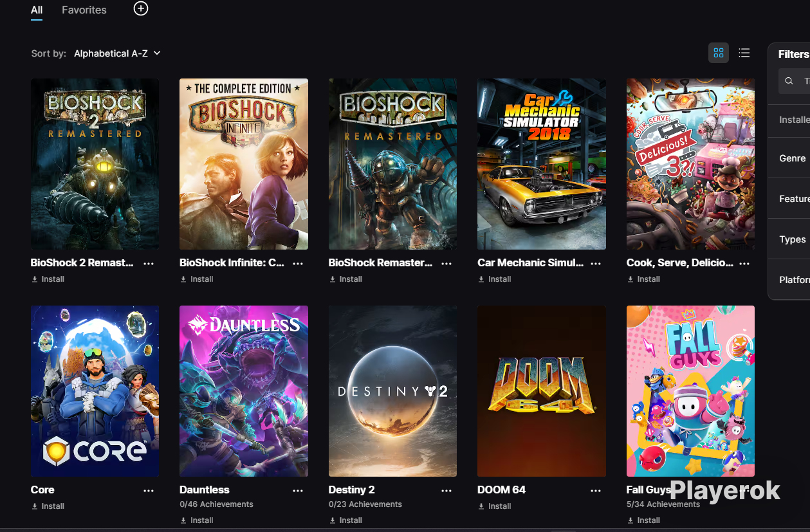
Task: Click Fall Guys 5/34 Achievements text
Action: coord(663,504)
